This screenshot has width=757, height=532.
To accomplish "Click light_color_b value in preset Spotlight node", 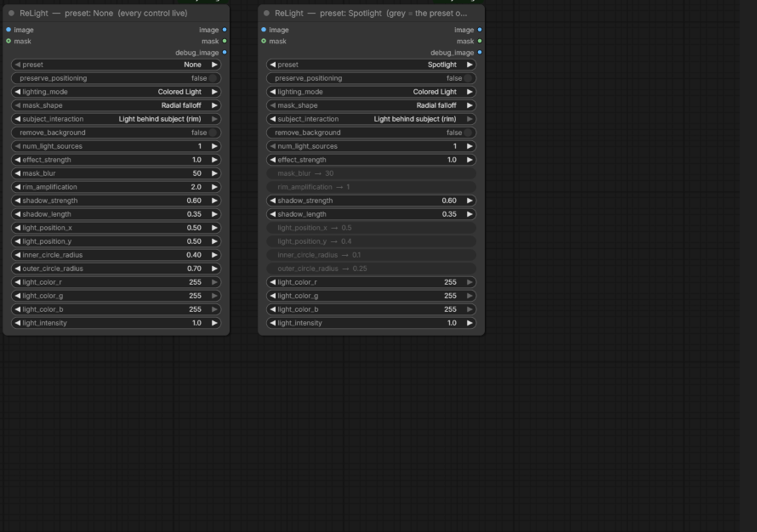I will tap(450, 309).
